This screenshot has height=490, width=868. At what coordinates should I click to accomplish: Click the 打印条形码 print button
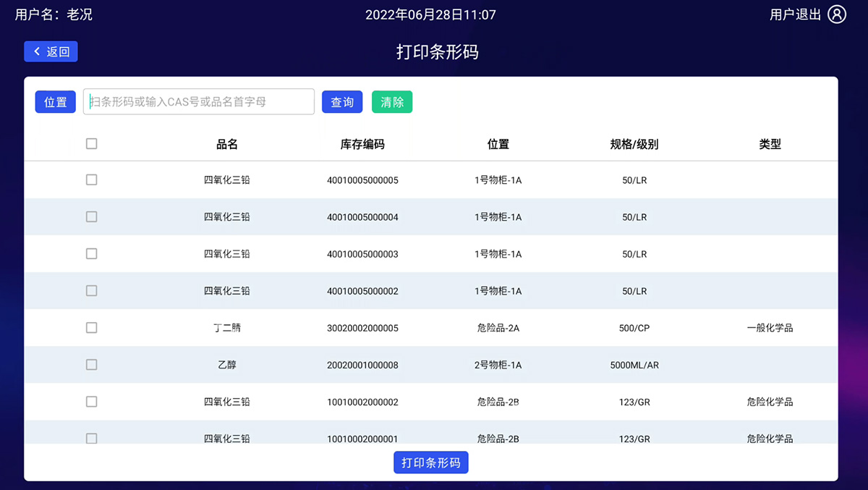431,462
